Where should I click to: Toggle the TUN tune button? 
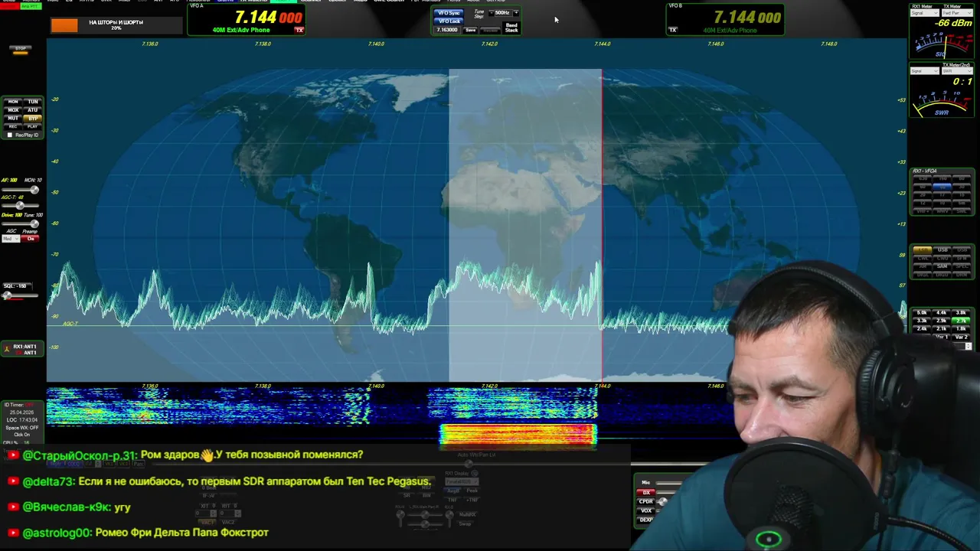[33, 102]
